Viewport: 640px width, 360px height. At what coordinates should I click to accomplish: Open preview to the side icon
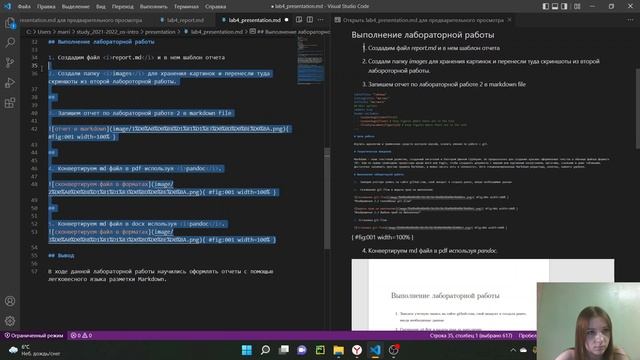point(299,20)
